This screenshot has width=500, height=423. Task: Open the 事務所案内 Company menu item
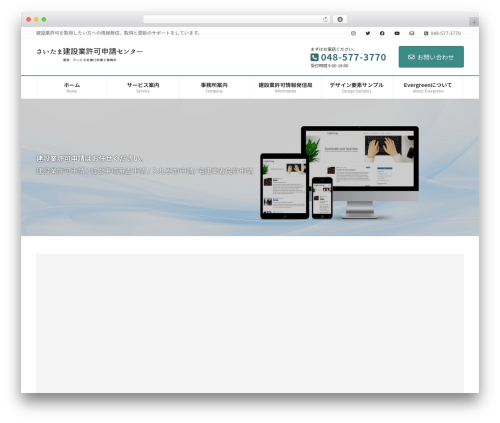pyautogui.click(x=214, y=87)
